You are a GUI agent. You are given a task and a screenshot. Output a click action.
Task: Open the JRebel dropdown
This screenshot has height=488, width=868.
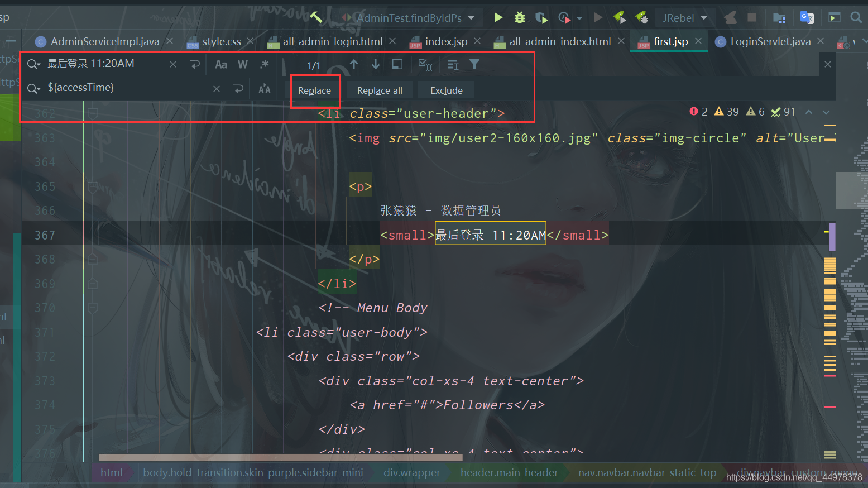pos(684,18)
